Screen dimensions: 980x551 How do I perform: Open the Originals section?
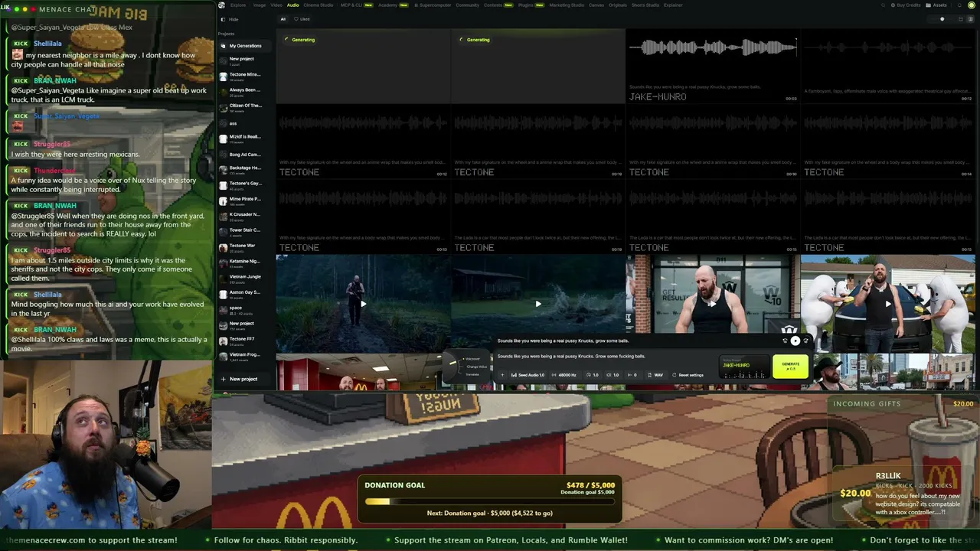617,5
